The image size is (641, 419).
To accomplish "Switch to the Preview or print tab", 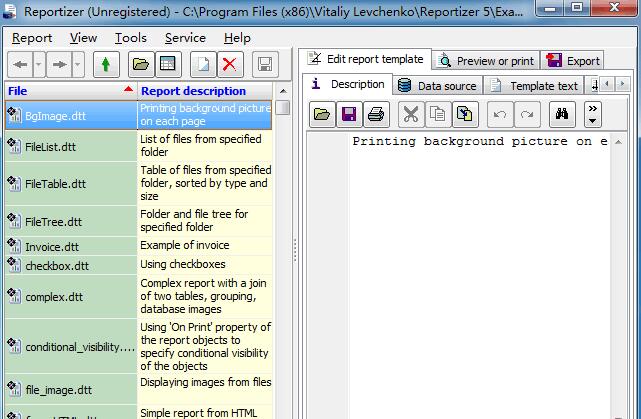I will (x=486, y=61).
